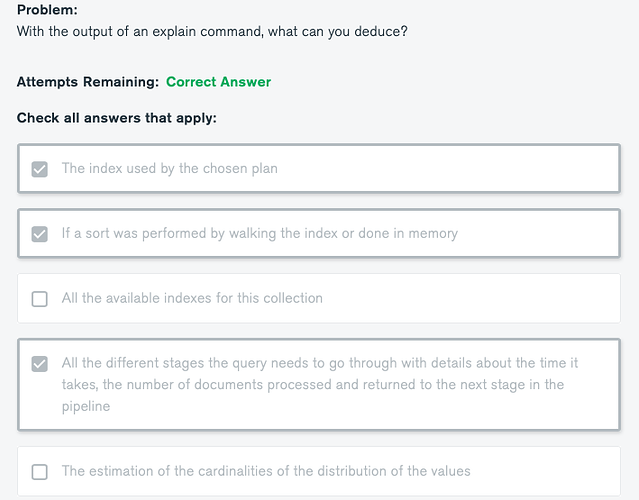Check "All the available indexes" checkbox

pos(40,298)
